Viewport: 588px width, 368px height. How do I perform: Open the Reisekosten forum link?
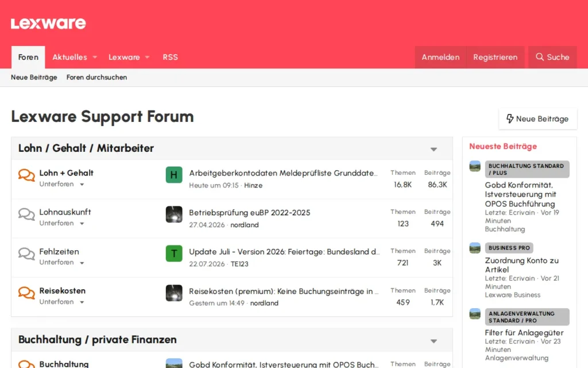coord(62,290)
